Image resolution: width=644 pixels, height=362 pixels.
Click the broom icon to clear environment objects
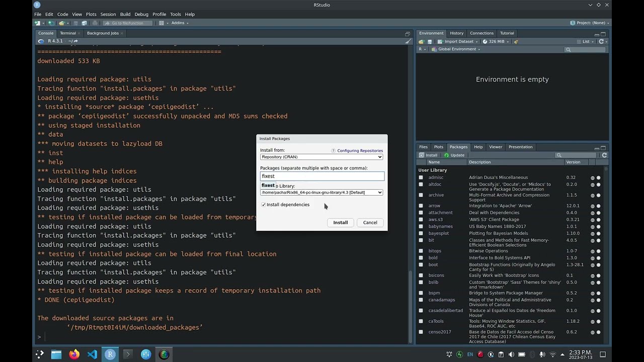click(x=516, y=42)
